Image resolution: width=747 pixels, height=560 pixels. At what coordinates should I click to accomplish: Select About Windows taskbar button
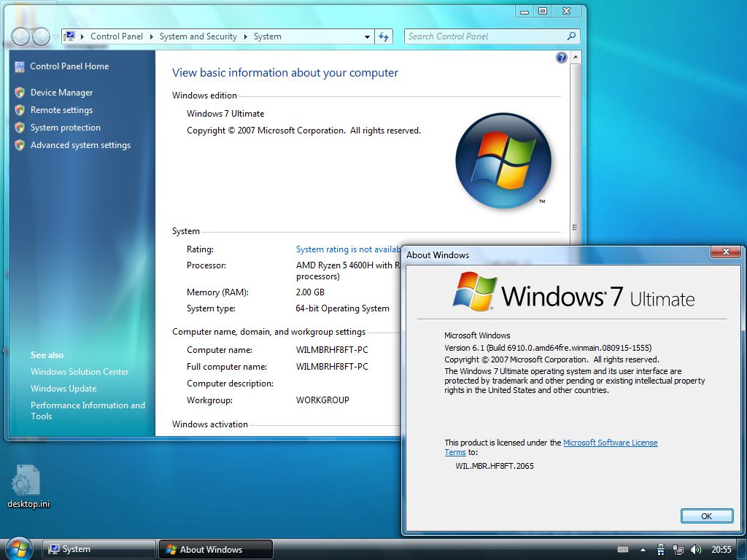point(215,549)
